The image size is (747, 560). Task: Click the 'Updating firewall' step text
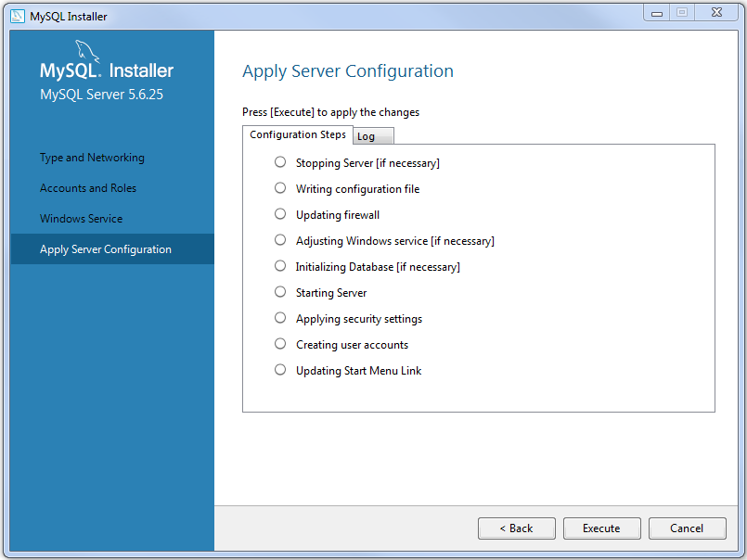tap(338, 215)
